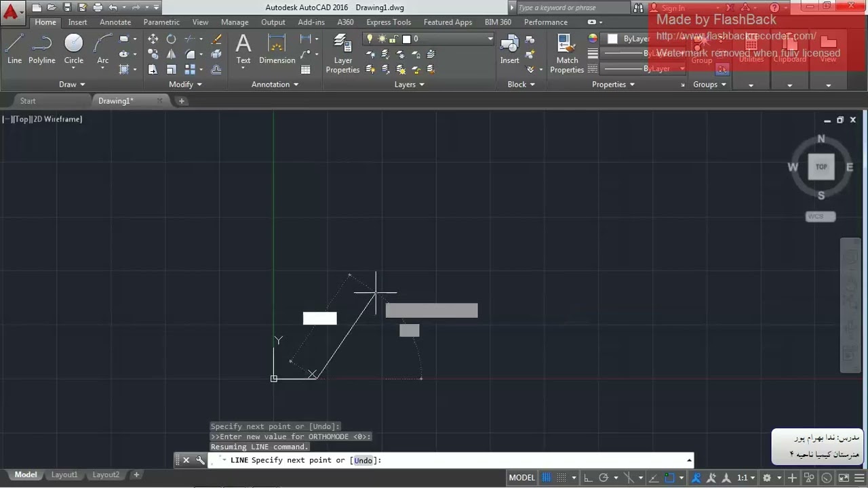868x488 pixels.
Task: Open a drawing with the Open icon
Action: click(52, 7)
